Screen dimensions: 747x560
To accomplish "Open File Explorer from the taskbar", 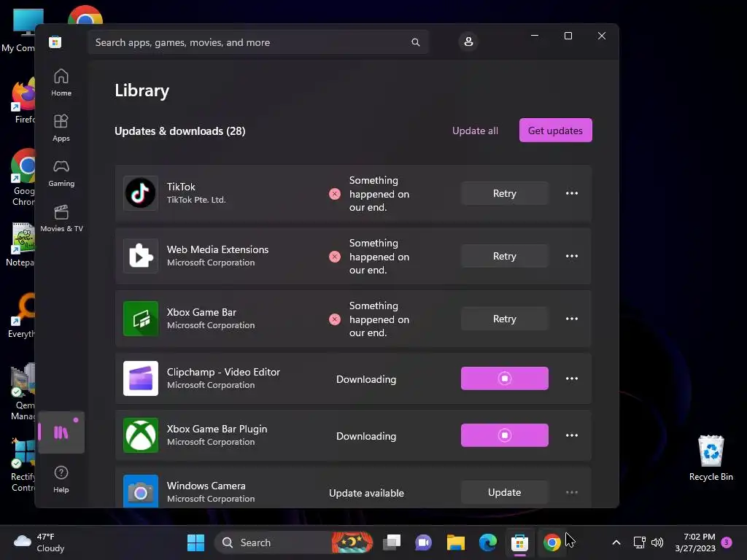I will (455, 542).
